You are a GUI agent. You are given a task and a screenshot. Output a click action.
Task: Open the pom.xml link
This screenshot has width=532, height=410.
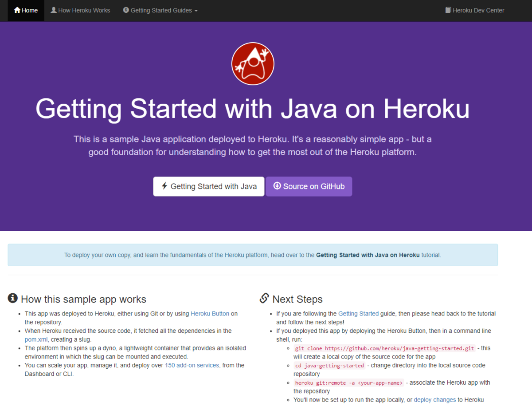pyautogui.click(x=36, y=339)
